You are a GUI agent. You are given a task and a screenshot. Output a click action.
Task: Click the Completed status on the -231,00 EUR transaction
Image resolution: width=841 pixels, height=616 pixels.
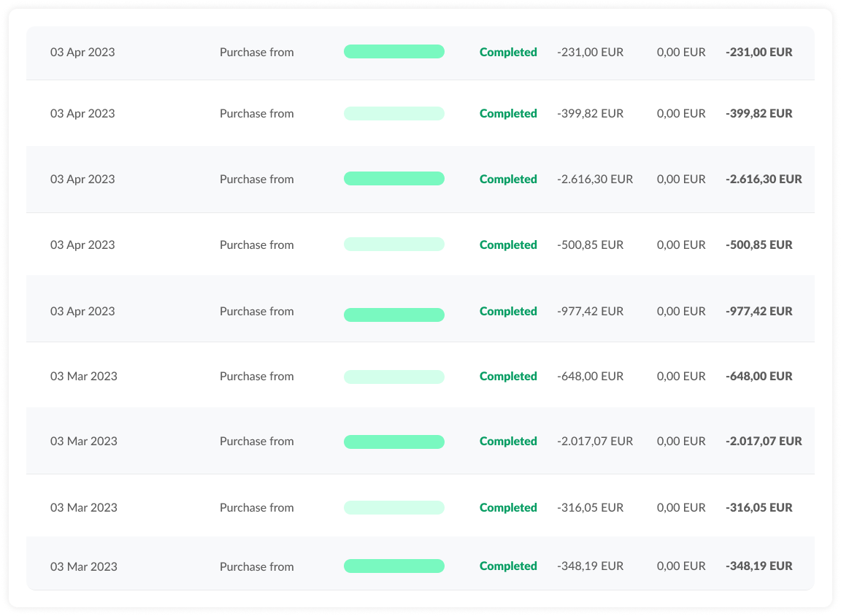[508, 52]
